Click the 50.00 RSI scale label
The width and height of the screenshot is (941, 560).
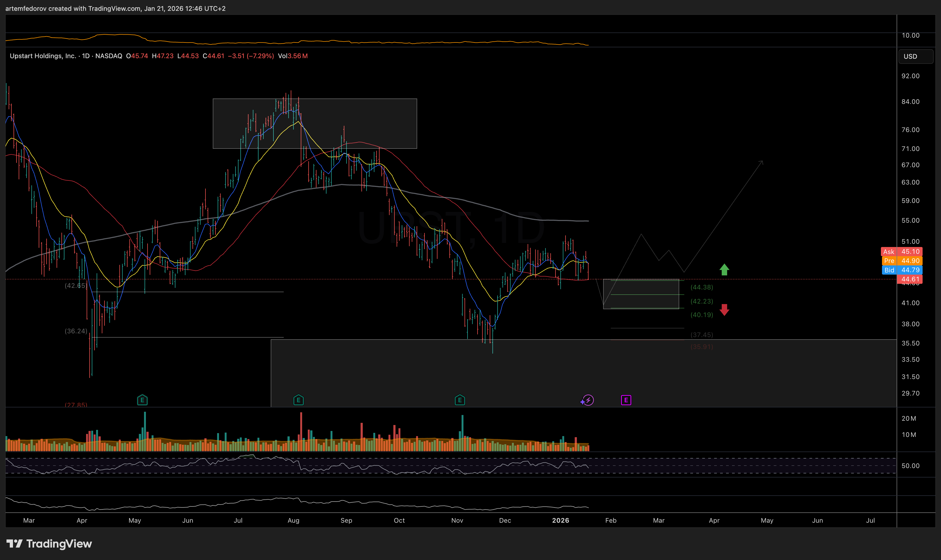pos(910,466)
